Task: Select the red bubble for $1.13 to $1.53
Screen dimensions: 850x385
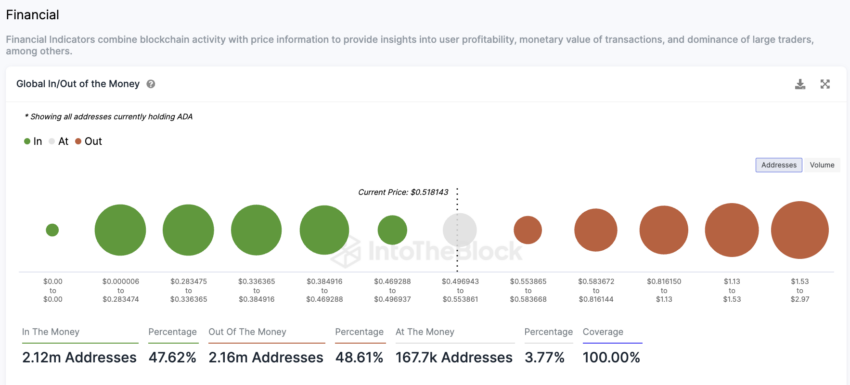Action: tap(732, 230)
